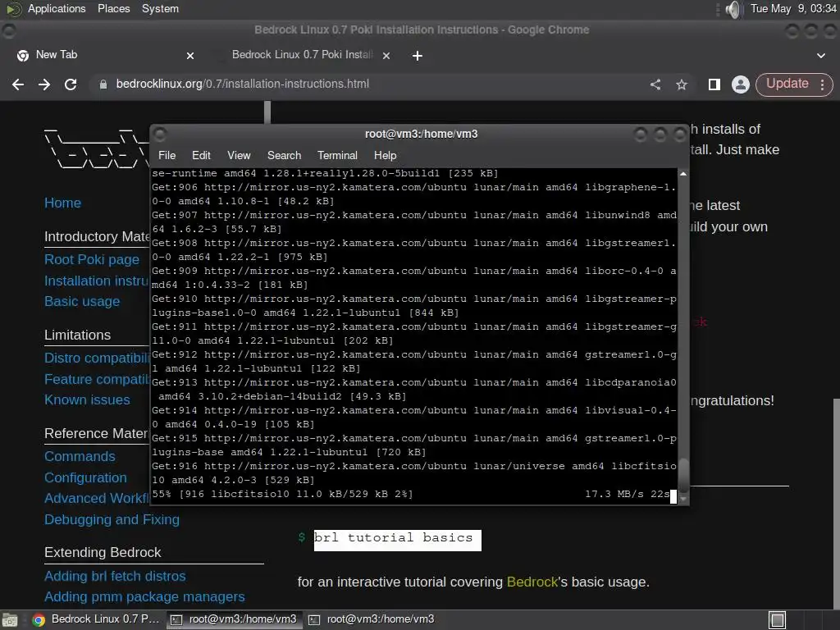Open the Root Poki page link

92,260
